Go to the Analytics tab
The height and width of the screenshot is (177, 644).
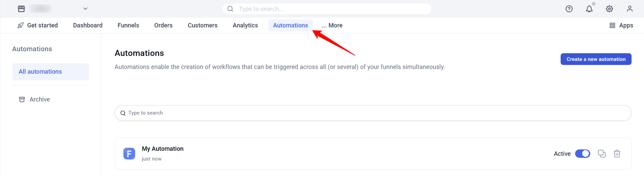pyautogui.click(x=245, y=25)
